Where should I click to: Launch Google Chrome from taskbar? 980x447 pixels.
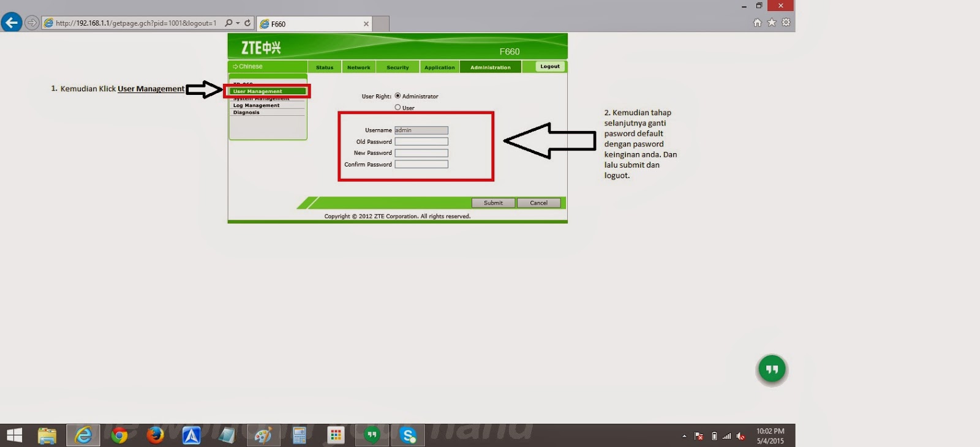[119, 435]
